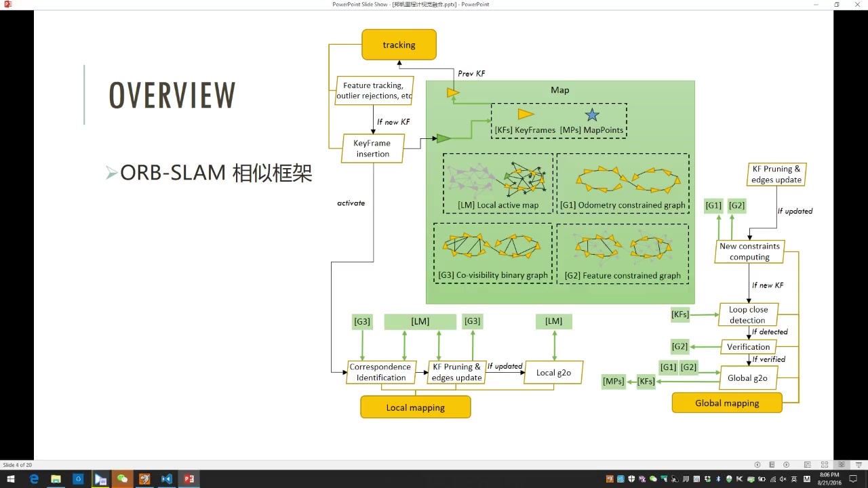Click the blue MapPoints star icon

tap(592, 115)
